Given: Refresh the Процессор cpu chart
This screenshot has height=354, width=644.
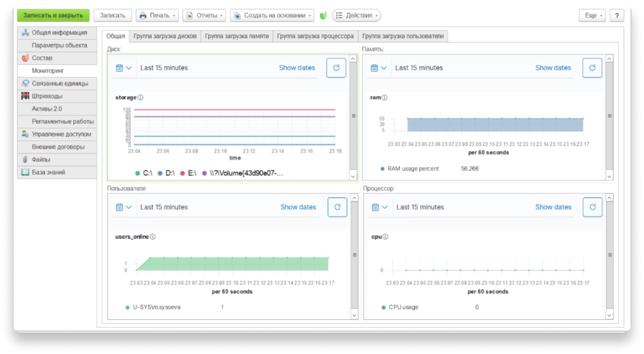Looking at the screenshot, I should [x=592, y=207].
